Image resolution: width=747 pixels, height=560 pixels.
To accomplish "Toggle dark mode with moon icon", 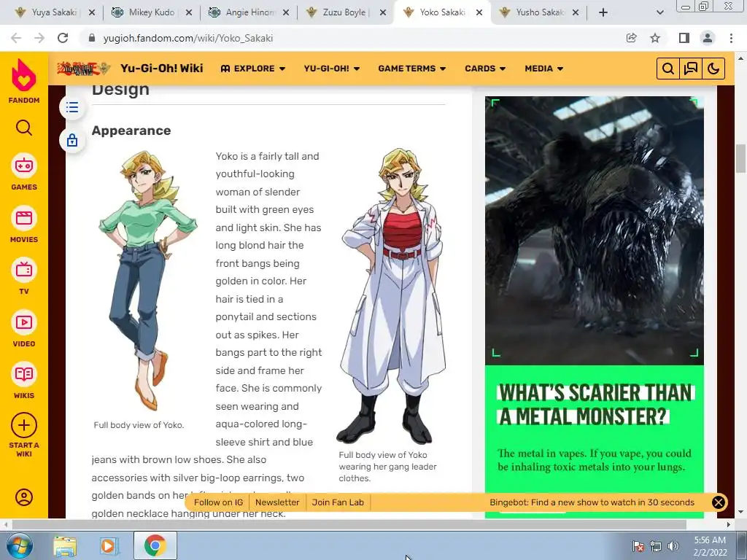I will 713,69.
